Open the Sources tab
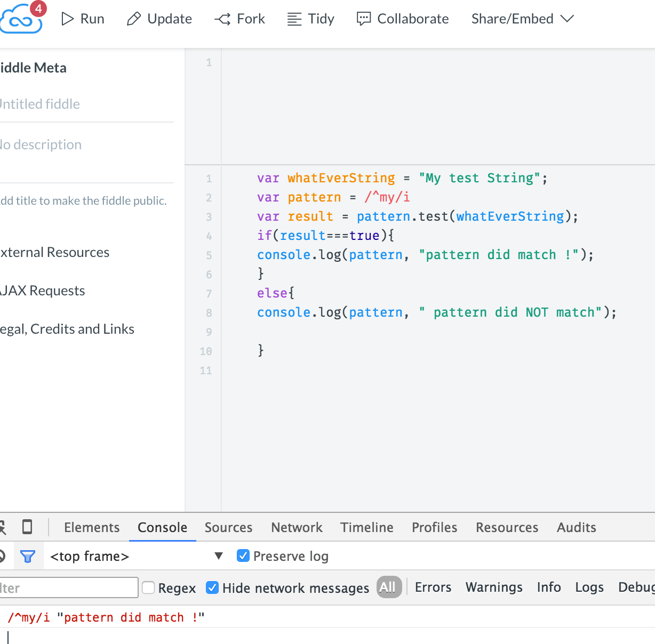 [228, 527]
